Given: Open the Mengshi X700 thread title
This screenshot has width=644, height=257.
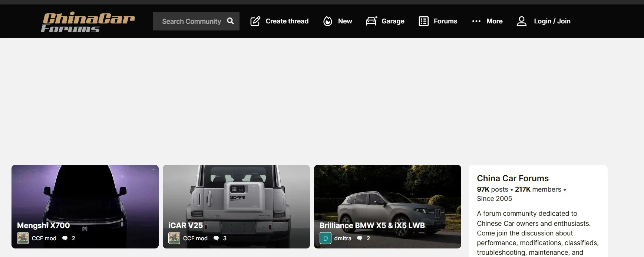Looking at the screenshot, I should (43, 225).
